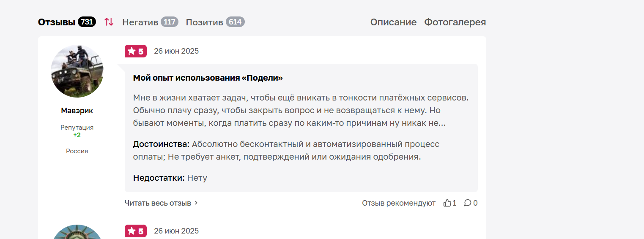Toggle review sort order arrows icon
The width and height of the screenshot is (644, 239).
pyautogui.click(x=109, y=22)
